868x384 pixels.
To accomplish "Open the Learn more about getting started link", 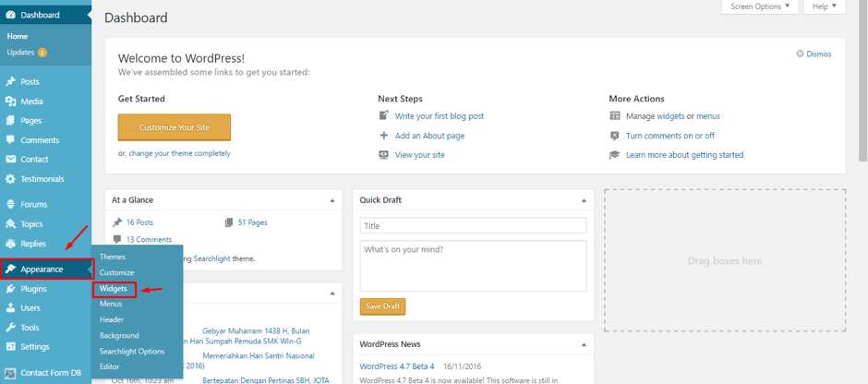I will point(685,155).
